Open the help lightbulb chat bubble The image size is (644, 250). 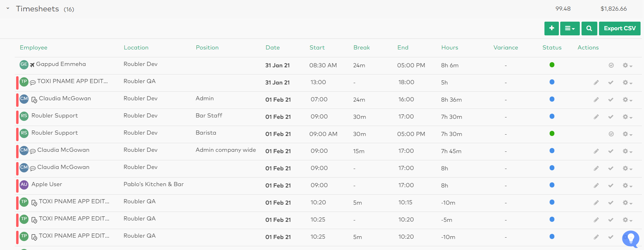(631, 238)
